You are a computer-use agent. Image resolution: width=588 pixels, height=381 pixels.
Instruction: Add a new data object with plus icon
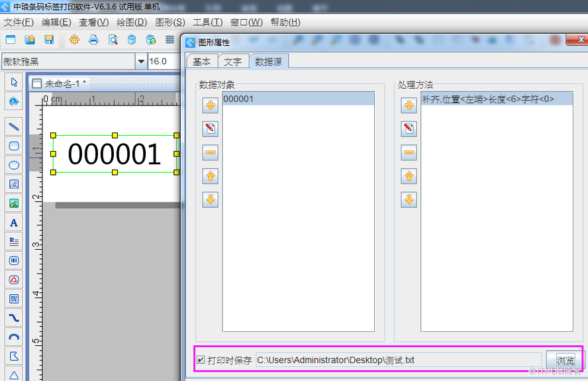click(x=211, y=105)
